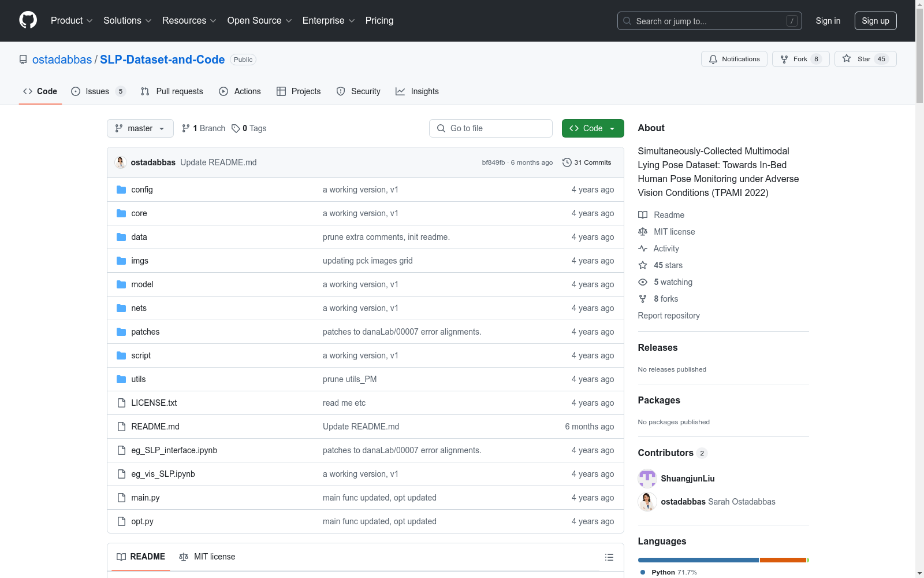
Task: Open the README.md file
Action: [x=155, y=427]
